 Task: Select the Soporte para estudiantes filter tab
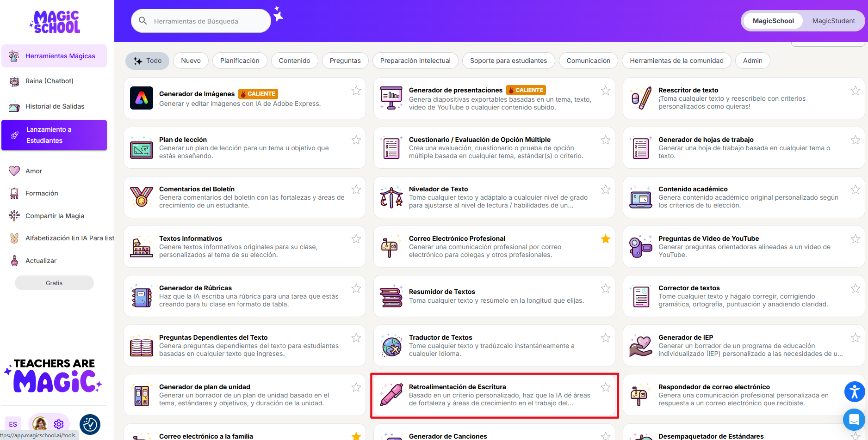508,61
